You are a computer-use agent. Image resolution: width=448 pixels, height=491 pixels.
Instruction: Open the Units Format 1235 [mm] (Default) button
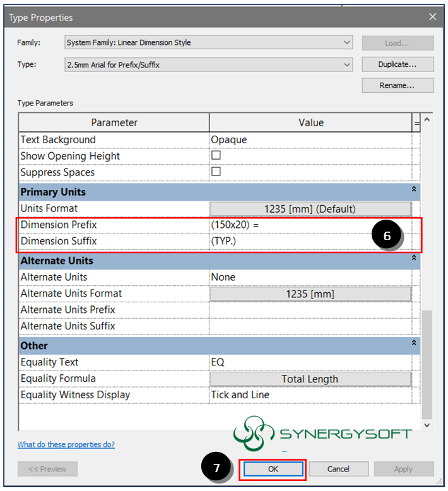pos(310,209)
